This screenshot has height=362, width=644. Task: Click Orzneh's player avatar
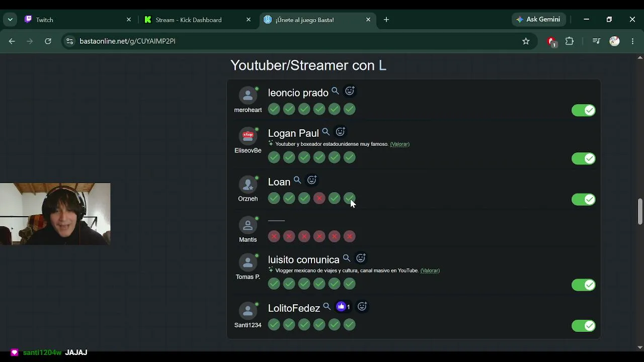[x=248, y=185]
